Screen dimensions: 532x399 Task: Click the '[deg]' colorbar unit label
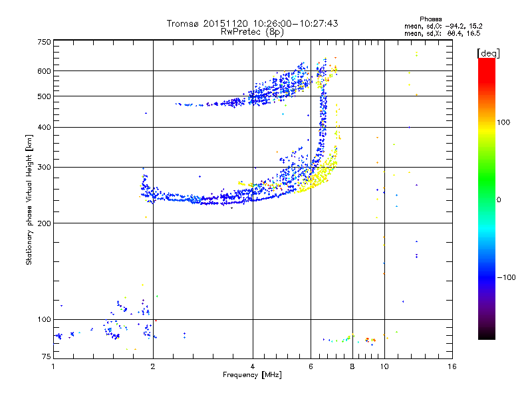click(x=488, y=53)
